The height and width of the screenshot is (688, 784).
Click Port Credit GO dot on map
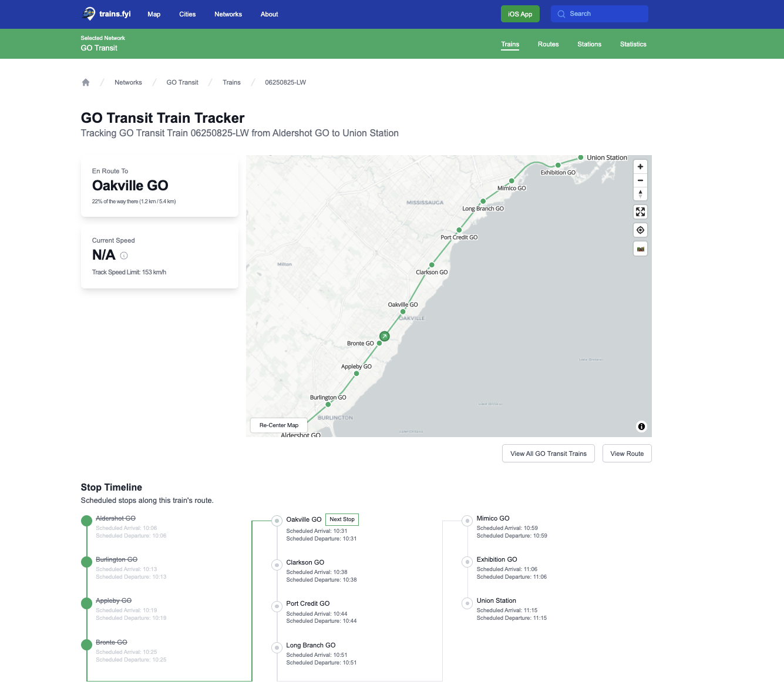[459, 230]
